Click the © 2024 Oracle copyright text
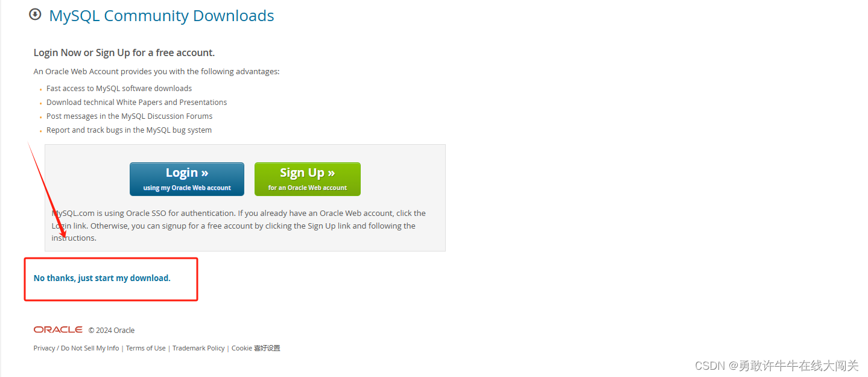868x377 pixels. [x=112, y=331]
